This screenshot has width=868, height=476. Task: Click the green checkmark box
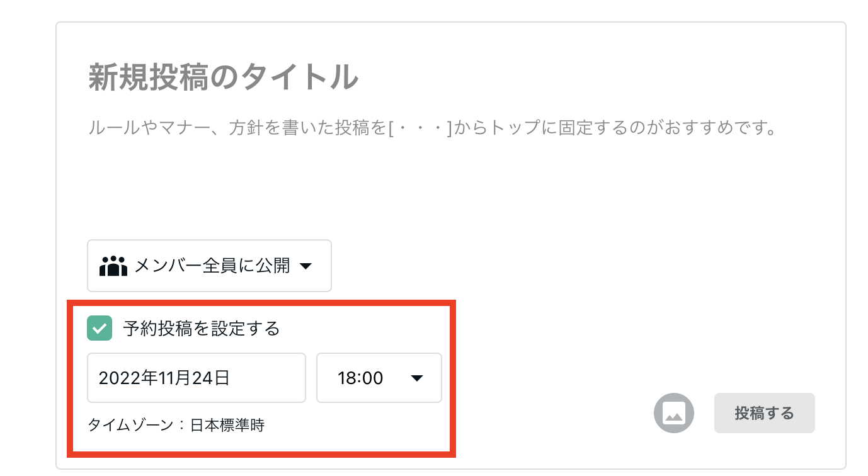point(100,328)
